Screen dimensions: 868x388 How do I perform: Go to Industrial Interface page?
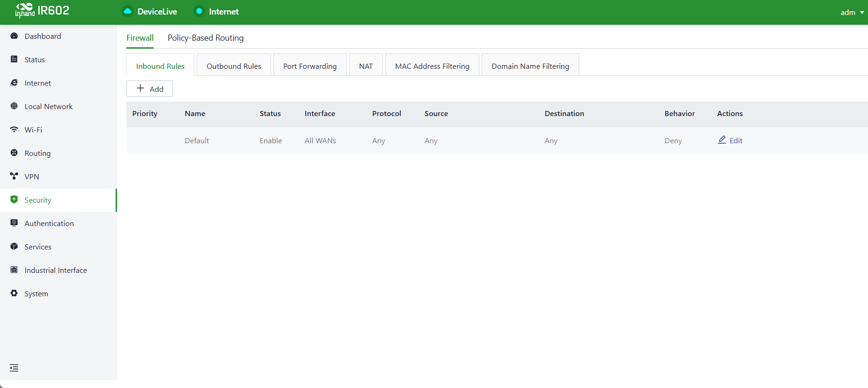[x=58, y=270]
